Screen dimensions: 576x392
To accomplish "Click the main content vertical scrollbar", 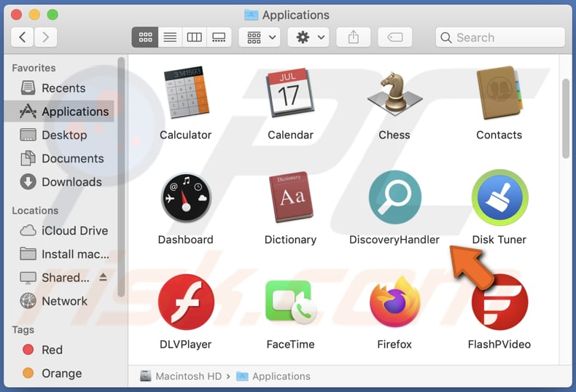I will tap(566, 118).
